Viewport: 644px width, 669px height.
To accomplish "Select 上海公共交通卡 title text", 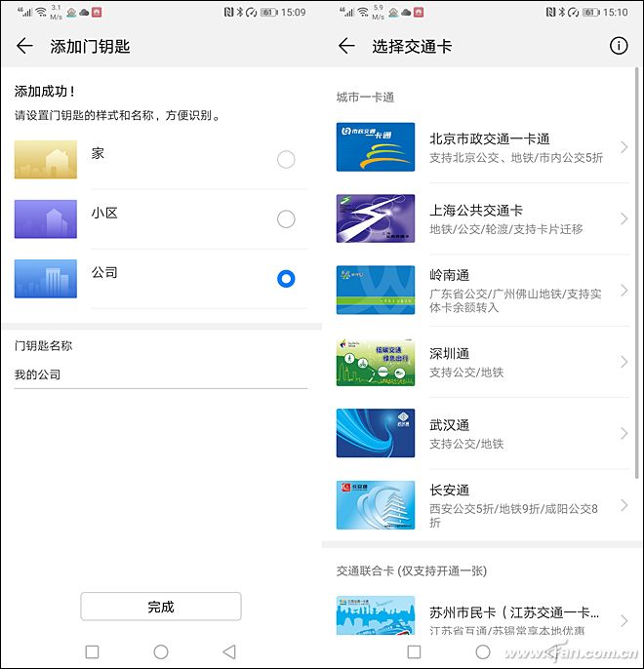I will tap(476, 211).
